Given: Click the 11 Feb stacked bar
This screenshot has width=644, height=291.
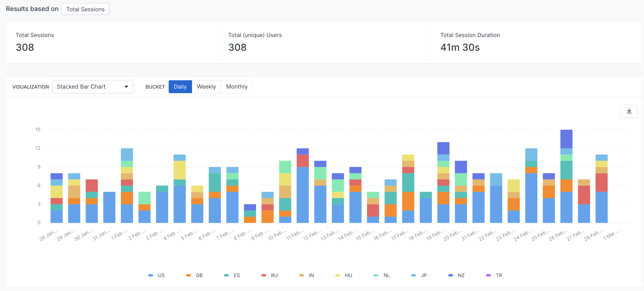Looking at the screenshot, I should (x=303, y=185).
